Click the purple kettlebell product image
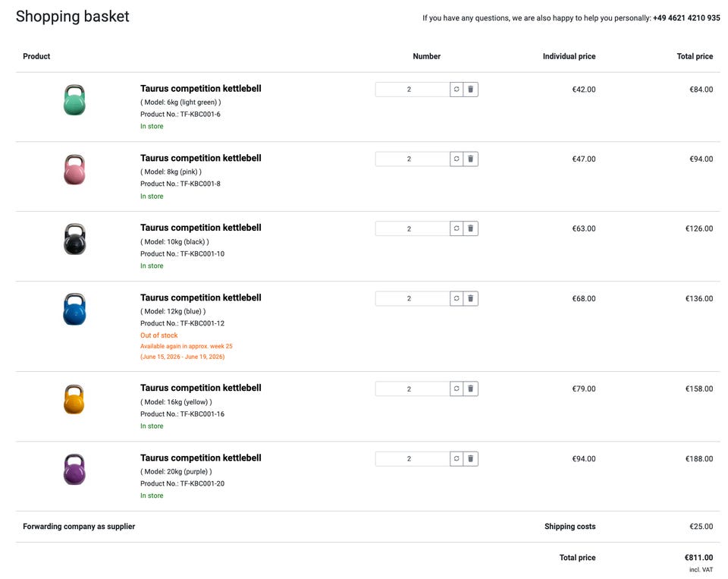728x579 pixels. (x=74, y=469)
